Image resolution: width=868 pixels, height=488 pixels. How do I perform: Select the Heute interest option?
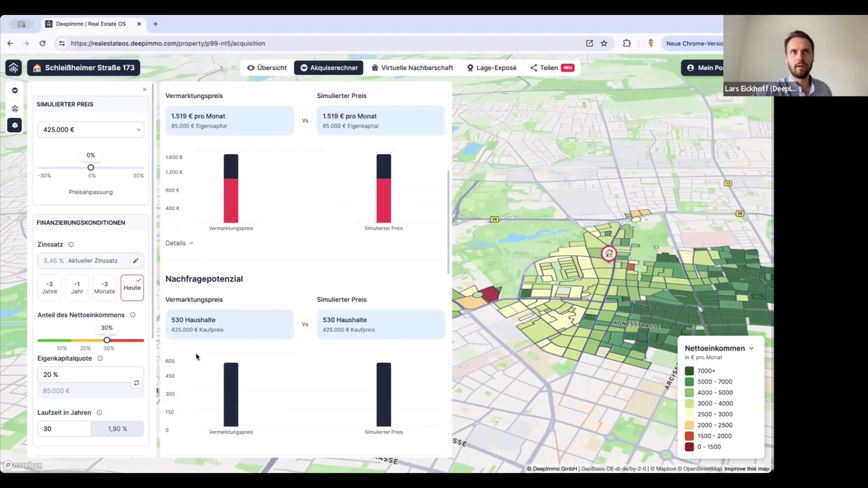point(132,288)
